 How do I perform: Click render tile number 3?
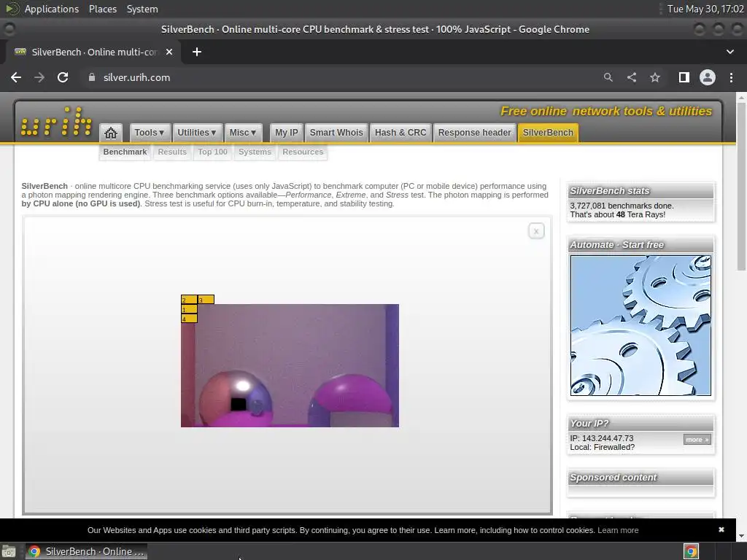206,300
